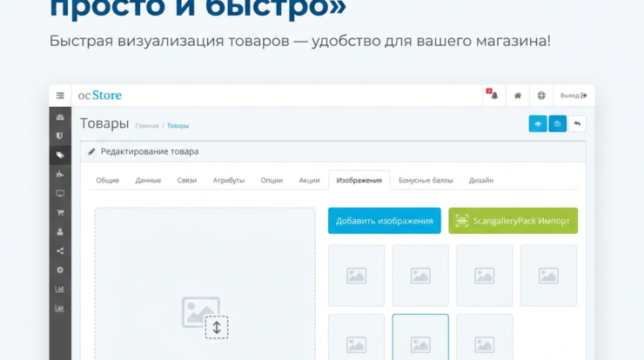The image size is (644, 360).
Task: Open catalog tag icon in sidebar
Action: click(60, 155)
